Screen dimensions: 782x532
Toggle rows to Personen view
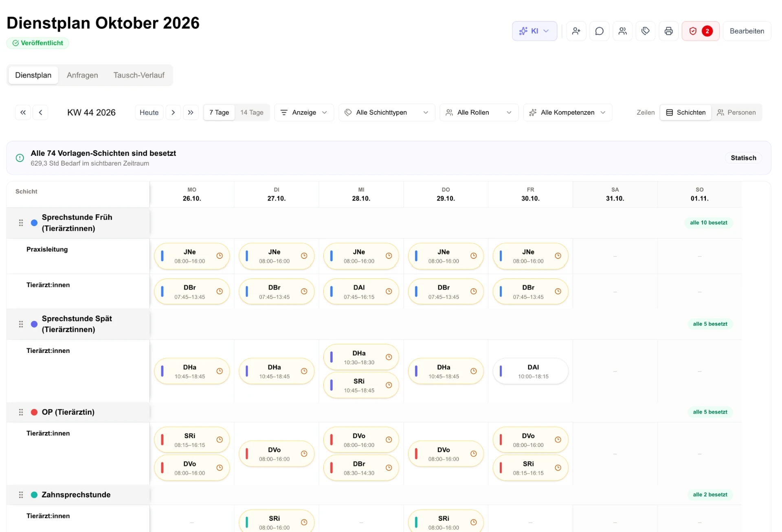pyautogui.click(x=736, y=112)
